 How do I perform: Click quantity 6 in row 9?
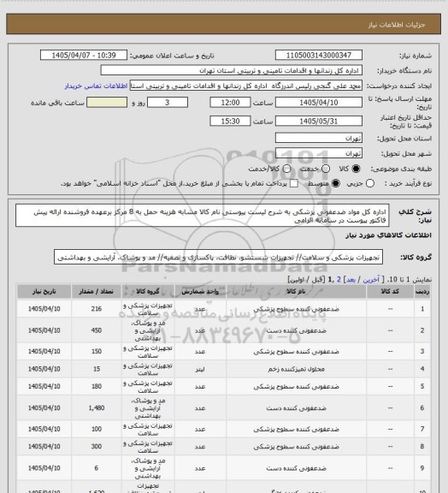click(x=97, y=468)
